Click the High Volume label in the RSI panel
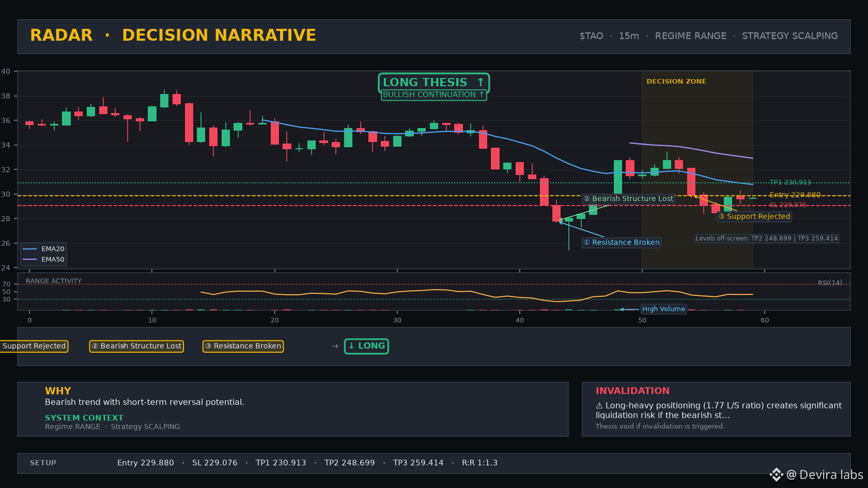The image size is (868, 488). 663,309
